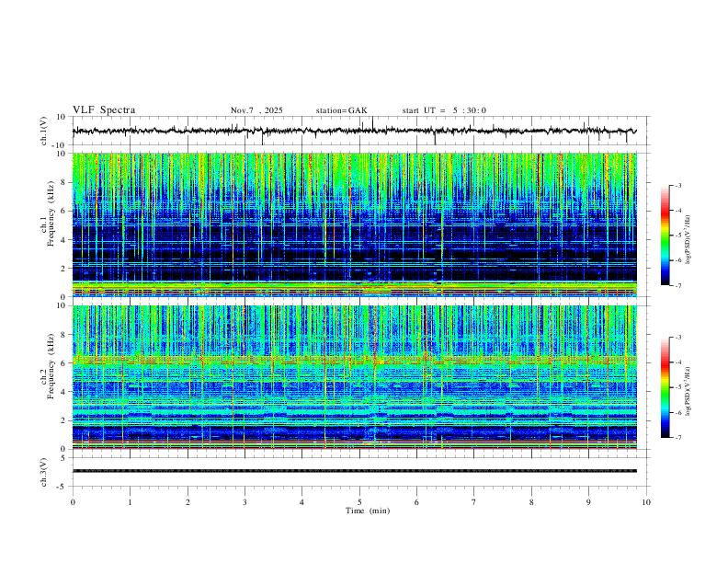The image size is (728, 563).
Task: Click the "-7" tick on upper color bar
Action: coord(677,285)
